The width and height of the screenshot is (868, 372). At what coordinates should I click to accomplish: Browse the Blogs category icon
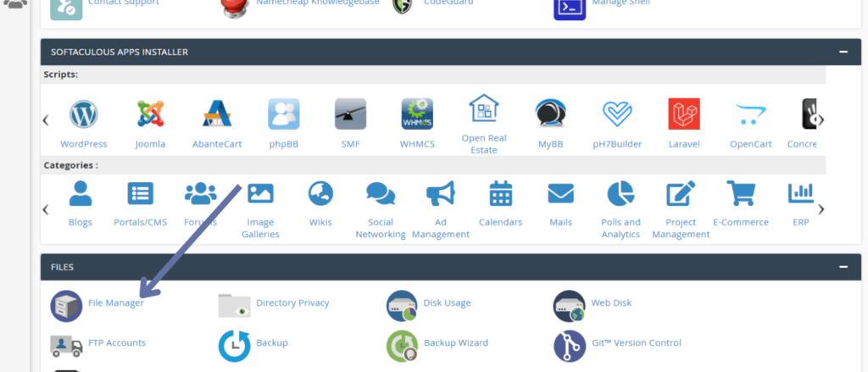tap(81, 194)
